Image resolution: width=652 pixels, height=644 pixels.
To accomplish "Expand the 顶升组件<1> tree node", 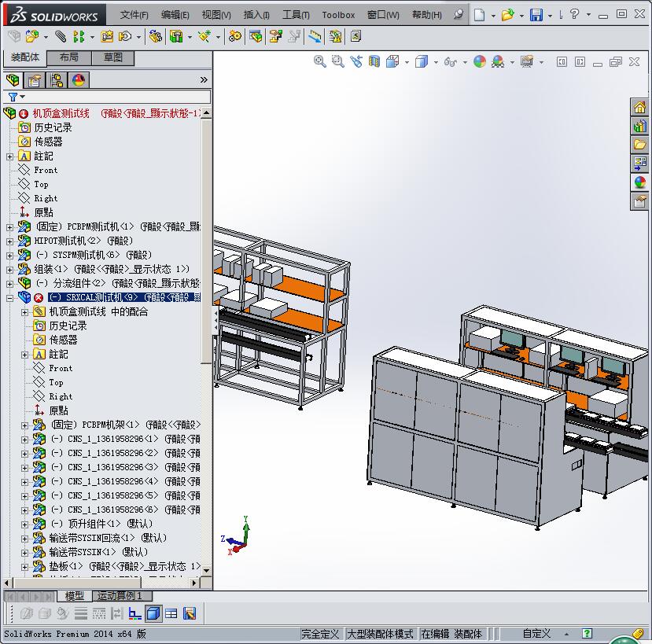I will 24,524.
